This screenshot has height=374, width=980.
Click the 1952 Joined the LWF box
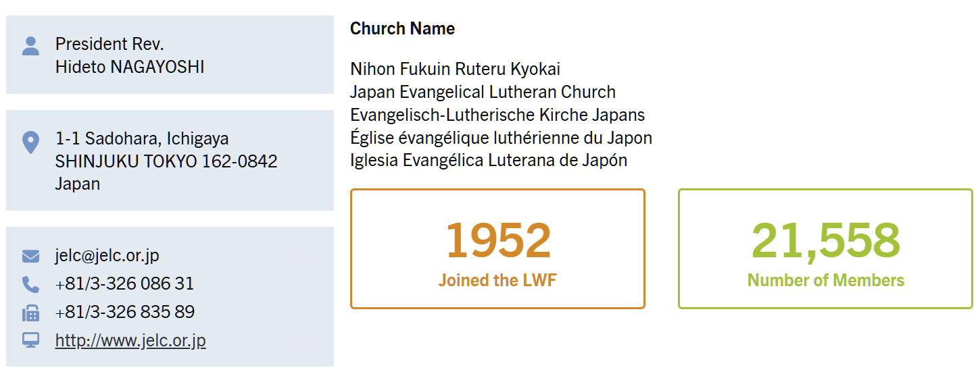[497, 248]
